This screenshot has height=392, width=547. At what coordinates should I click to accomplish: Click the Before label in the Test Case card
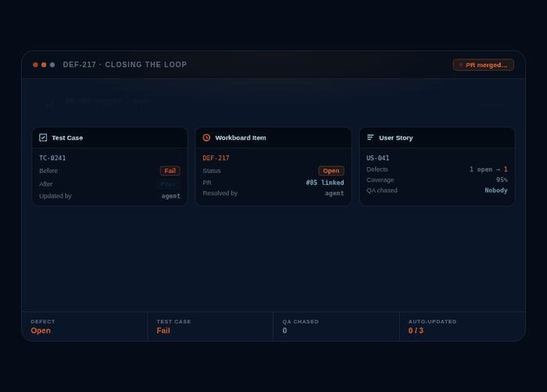pyautogui.click(x=48, y=170)
